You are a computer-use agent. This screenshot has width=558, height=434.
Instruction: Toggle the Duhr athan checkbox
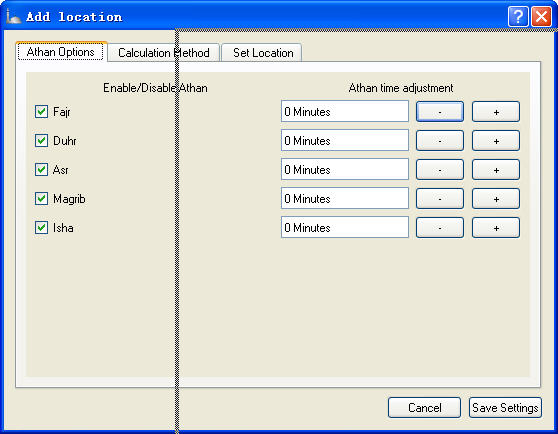(41, 141)
